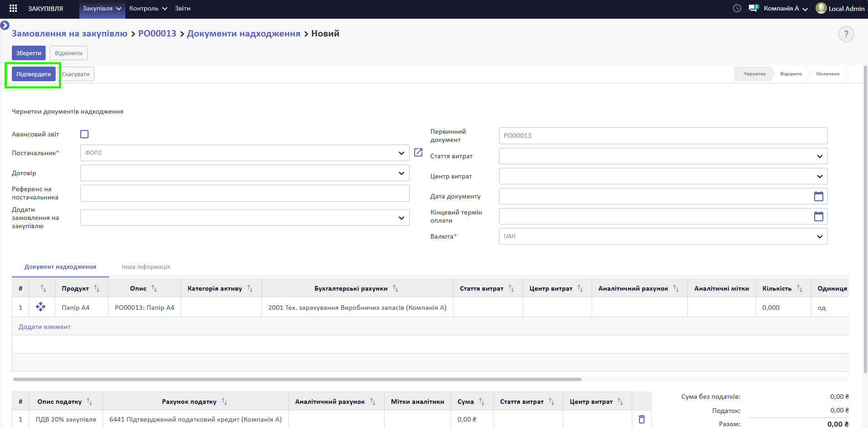This screenshot has width=868, height=428.
Task: Click the Чернетка status stage
Action: pos(754,74)
